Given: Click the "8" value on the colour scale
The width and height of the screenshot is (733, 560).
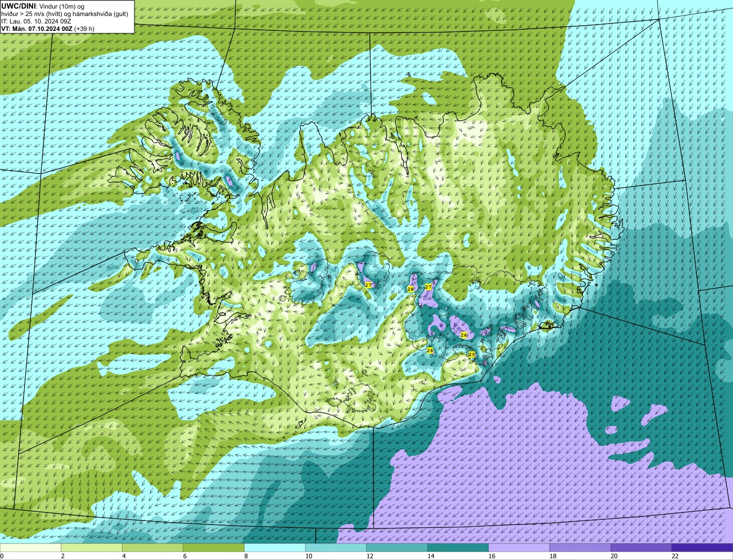Looking at the screenshot, I should [x=246, y=556].
